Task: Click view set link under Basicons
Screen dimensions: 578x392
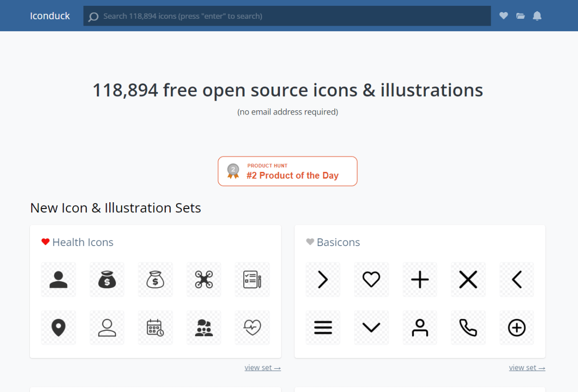Action: [527, 367]
